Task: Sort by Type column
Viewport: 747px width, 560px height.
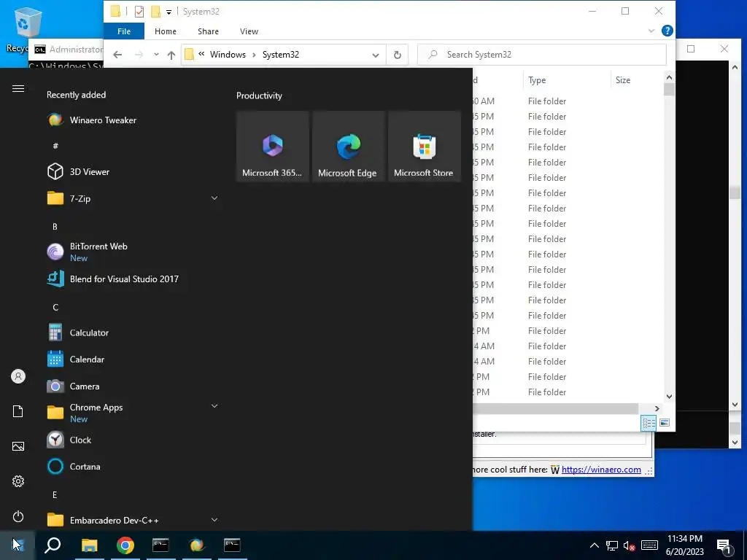Action: pyautogui.click(x=566, y=80)
